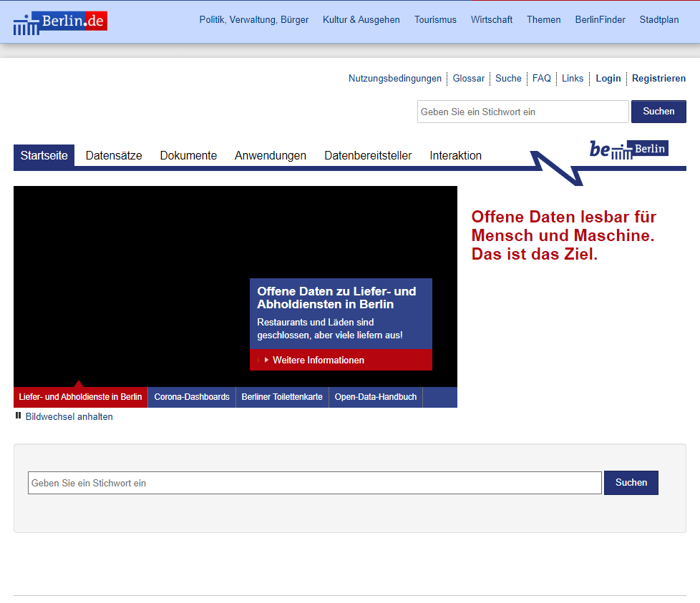The height and width of the screenshot is (603, 700).
Task: Open the Dokumente tab
Action: coord(188,155)
